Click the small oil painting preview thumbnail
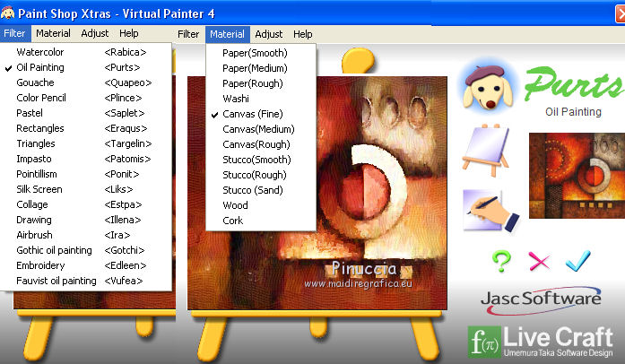 (x=577, y=176)
